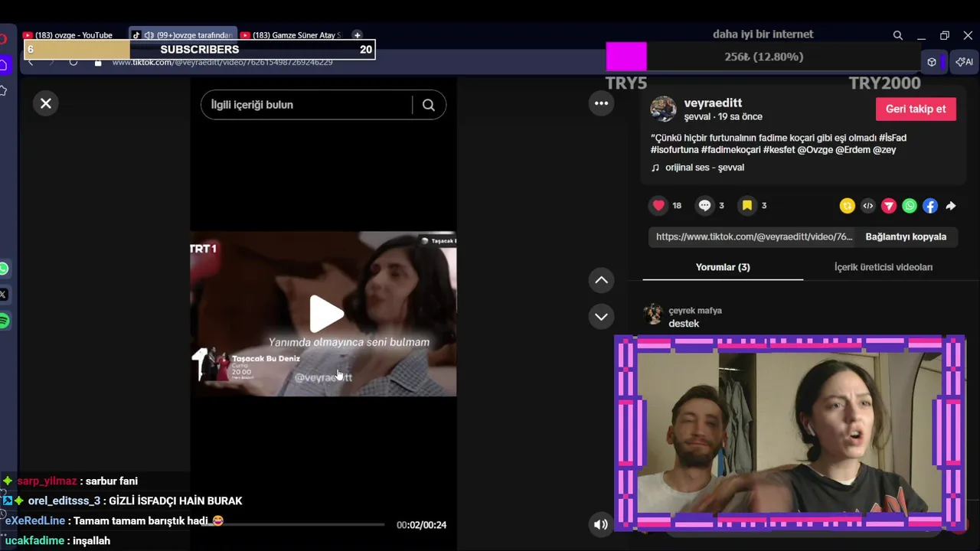Go to previous video with up arrow
980x551 pixels.
click(602, 280)
